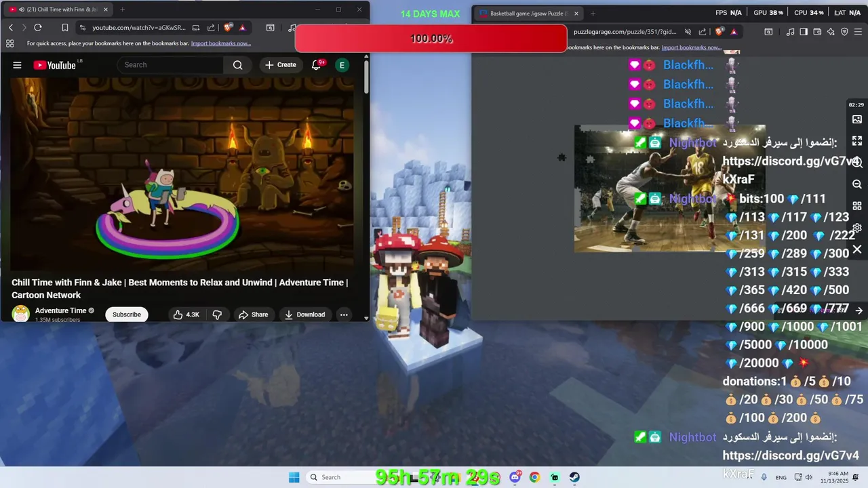Toggle puzzle fullscreen mode

pos(857,141)
